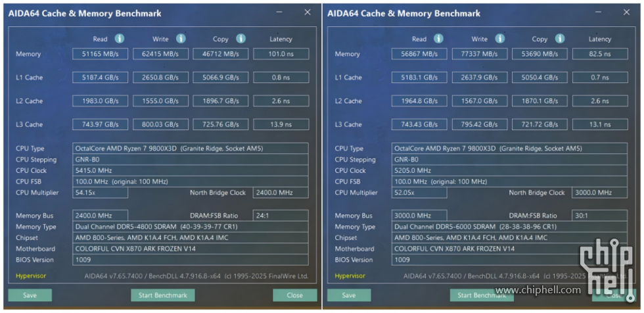Select L2 Cache Copy value 1870.1 GB/s

tap(540, 101)
